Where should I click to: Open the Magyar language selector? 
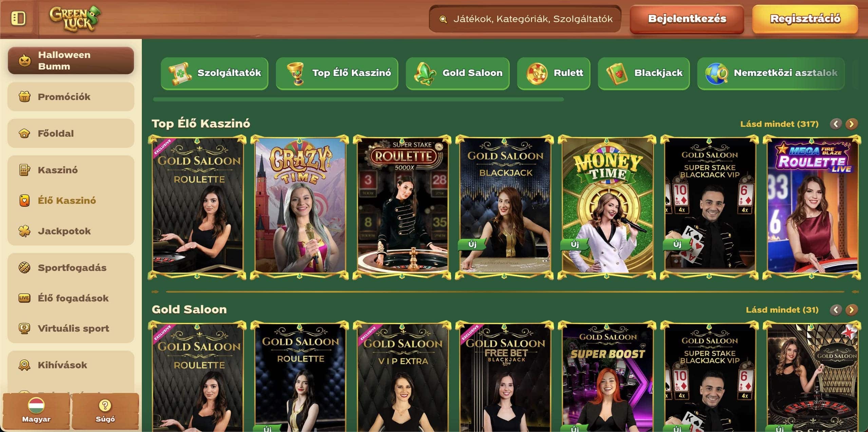click(36, 411)
